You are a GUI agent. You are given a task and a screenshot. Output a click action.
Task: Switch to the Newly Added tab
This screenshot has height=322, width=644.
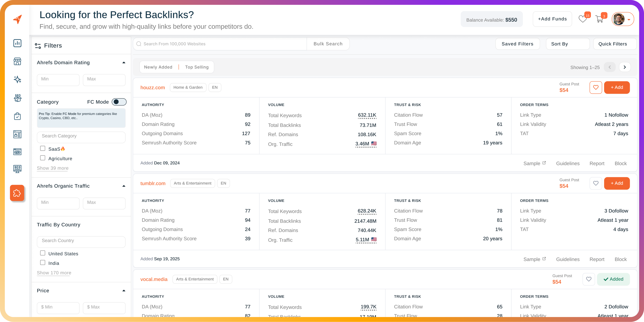pos(158,67)
